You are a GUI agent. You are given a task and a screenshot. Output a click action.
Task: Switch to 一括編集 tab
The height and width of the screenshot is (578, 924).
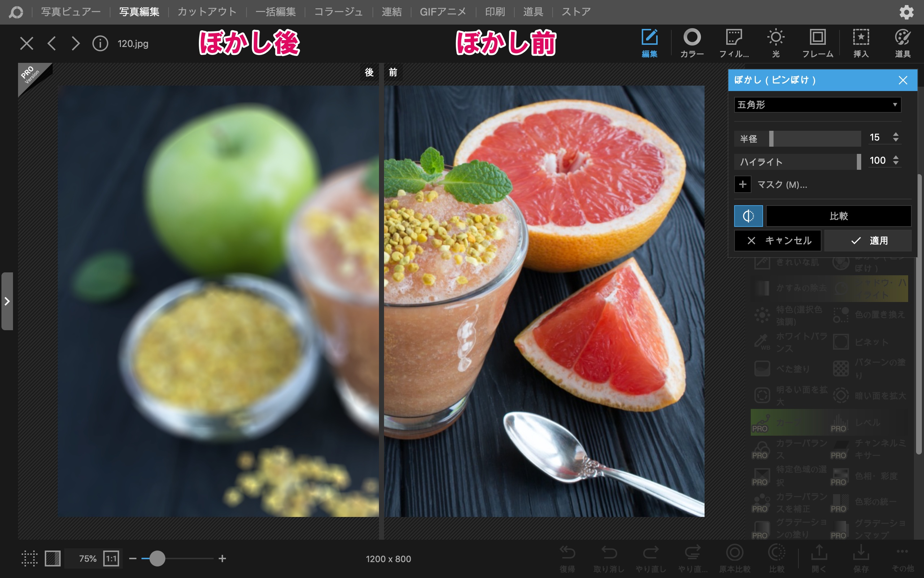click(276, 12)
